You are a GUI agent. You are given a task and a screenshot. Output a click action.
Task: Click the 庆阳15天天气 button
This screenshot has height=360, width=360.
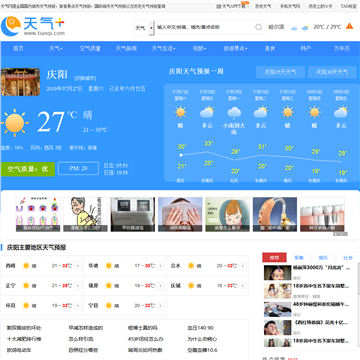(280, 72)
